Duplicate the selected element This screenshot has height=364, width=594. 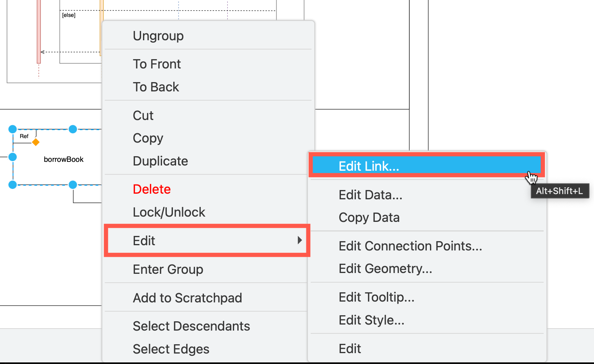[160, 161]
